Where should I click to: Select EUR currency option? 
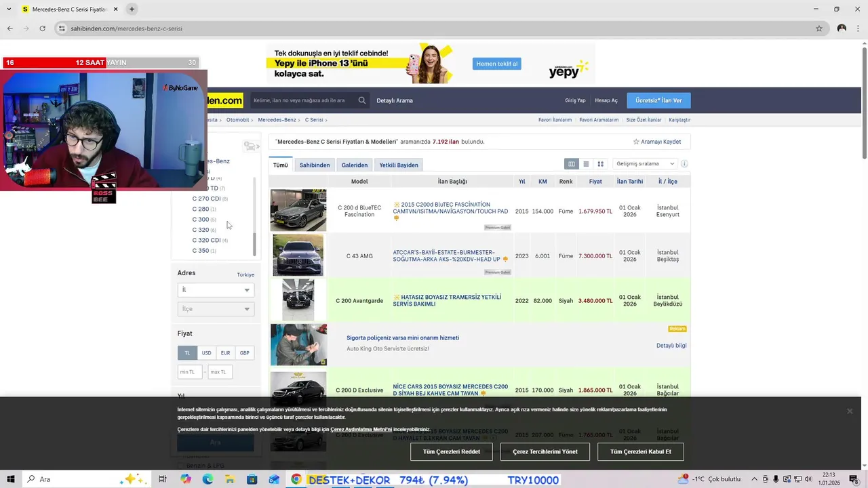point(225,353)
